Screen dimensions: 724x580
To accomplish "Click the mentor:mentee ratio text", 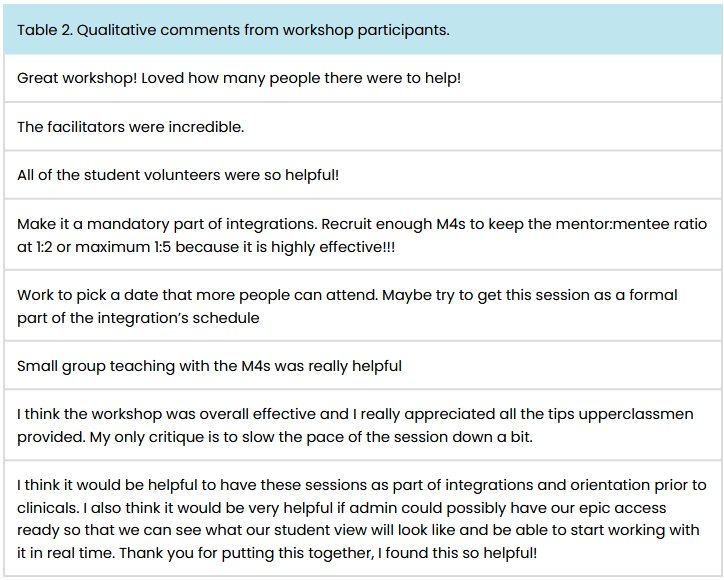I will click(x=631, y=224).
